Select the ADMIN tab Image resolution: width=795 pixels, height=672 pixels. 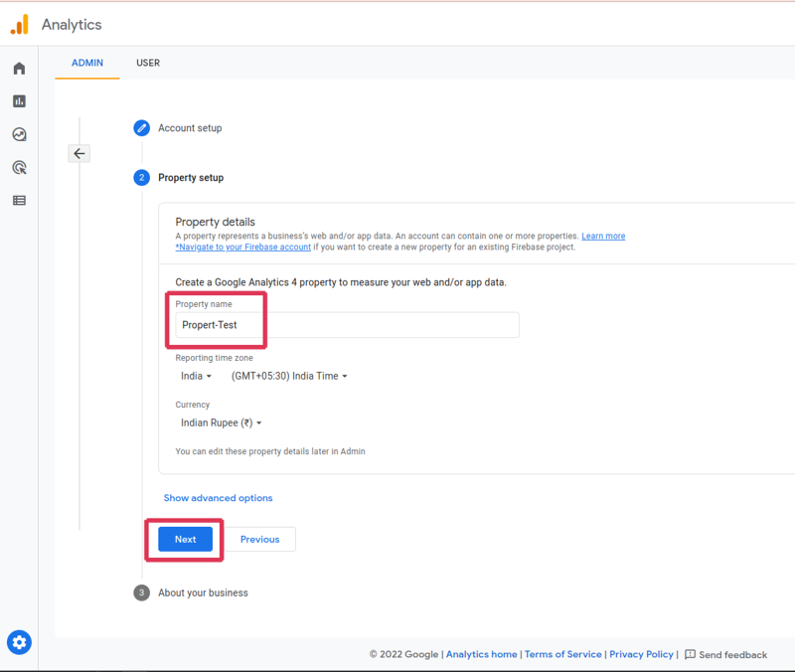(86, 63)
